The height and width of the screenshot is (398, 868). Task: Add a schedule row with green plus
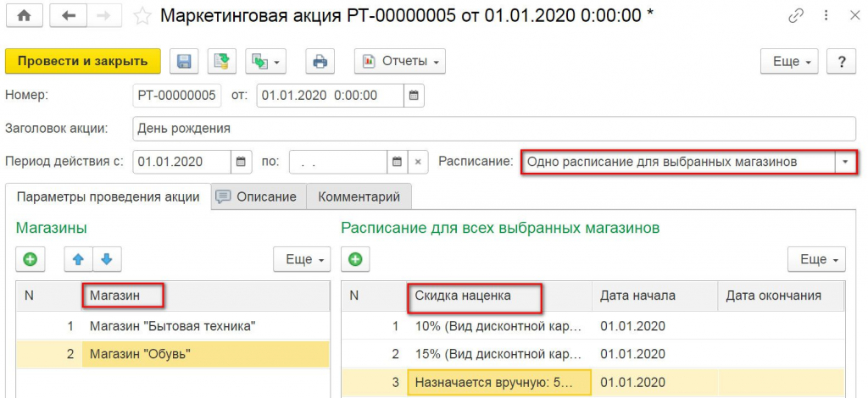pos(355,259)
